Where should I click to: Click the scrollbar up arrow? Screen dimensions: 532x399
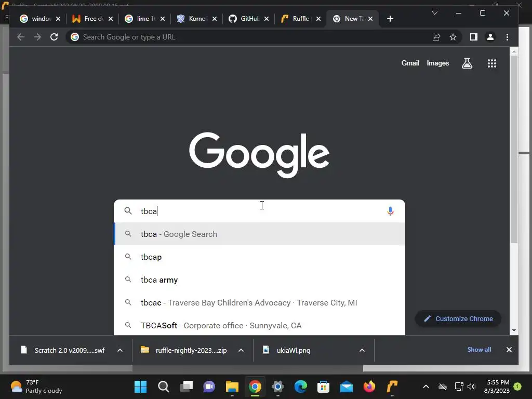(514, 51)
